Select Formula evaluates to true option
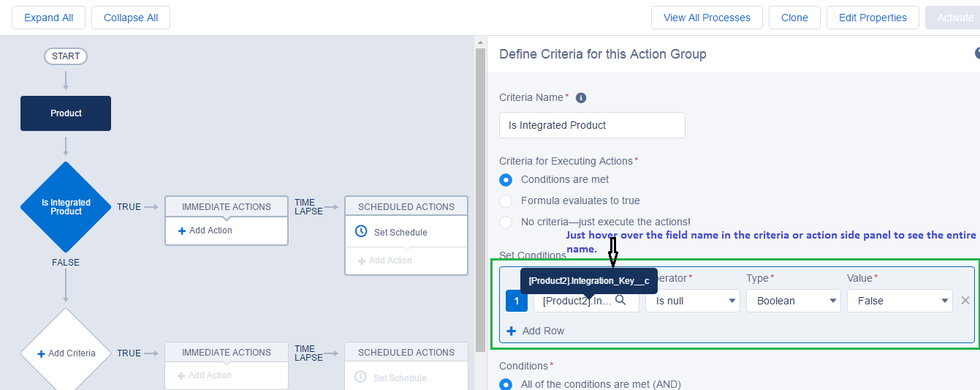The height and width of the screenshot is (390, 980). [506, 200]
